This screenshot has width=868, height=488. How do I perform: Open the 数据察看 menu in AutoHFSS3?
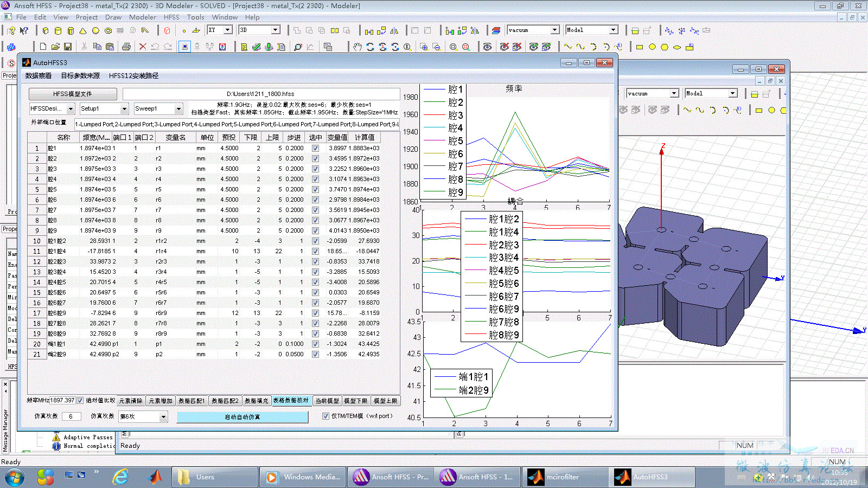pos(39,76)
